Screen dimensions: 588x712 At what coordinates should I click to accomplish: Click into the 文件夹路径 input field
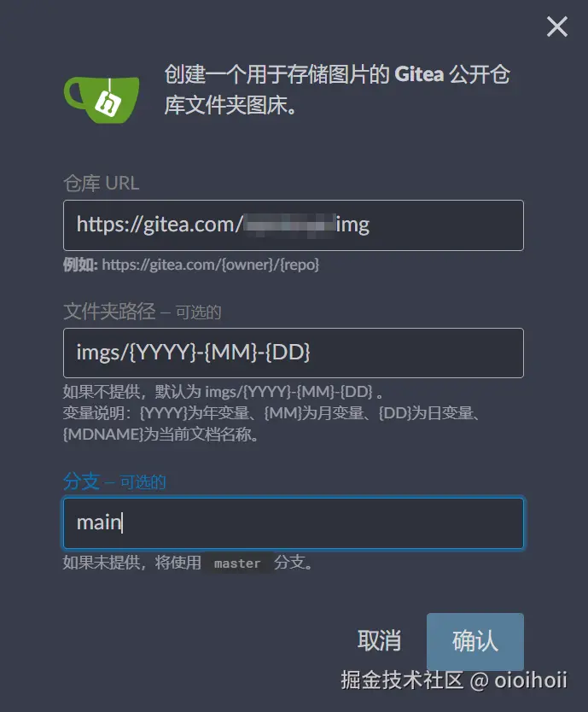[294, 353]
